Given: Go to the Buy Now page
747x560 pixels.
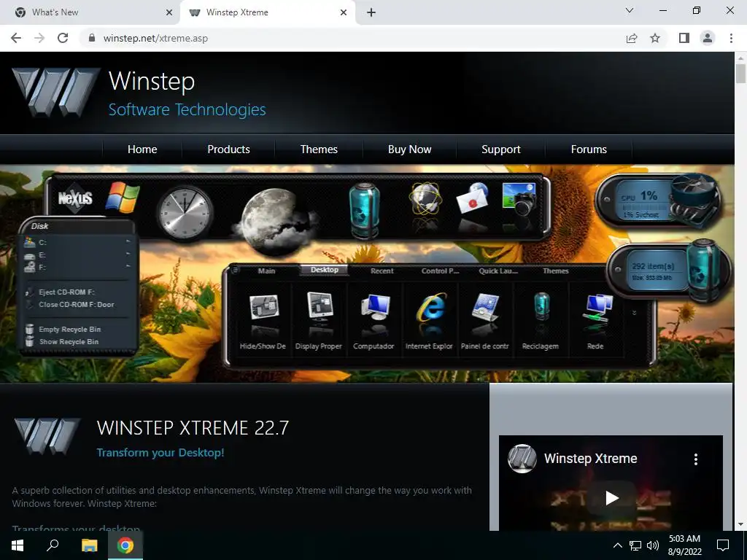Looking at the screenshot, I should (410, 149).
